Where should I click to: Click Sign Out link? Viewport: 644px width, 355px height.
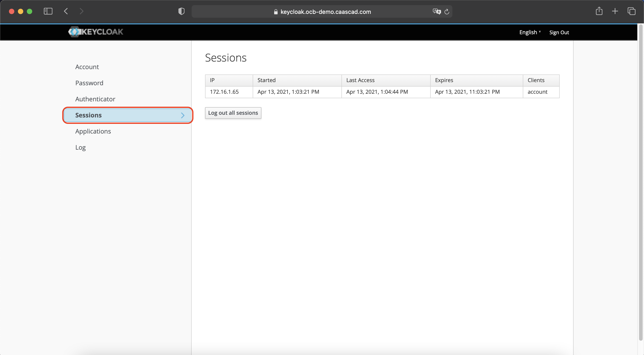point(559,32)
